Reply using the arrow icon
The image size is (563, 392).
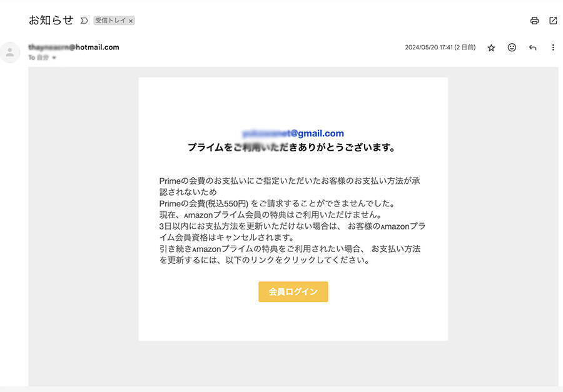tap(532, 48)
